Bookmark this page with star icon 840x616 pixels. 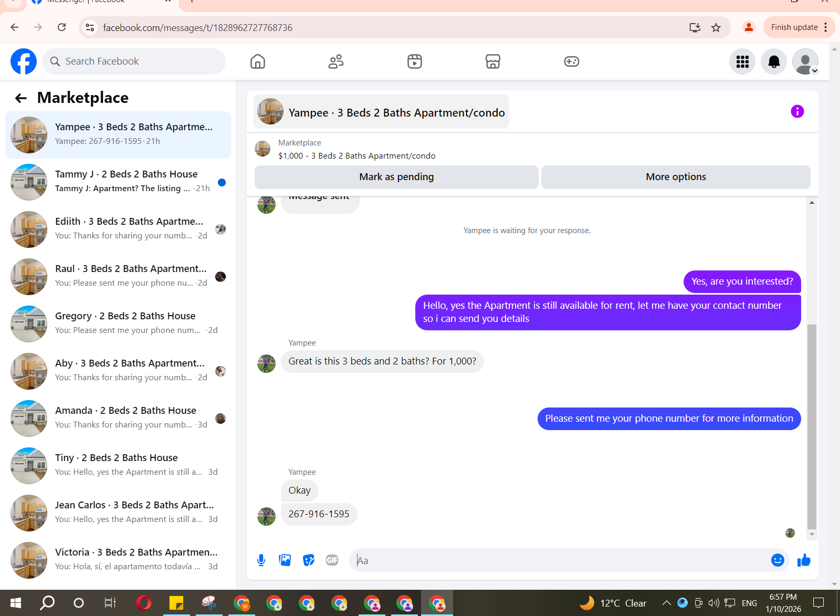(716, 27)
